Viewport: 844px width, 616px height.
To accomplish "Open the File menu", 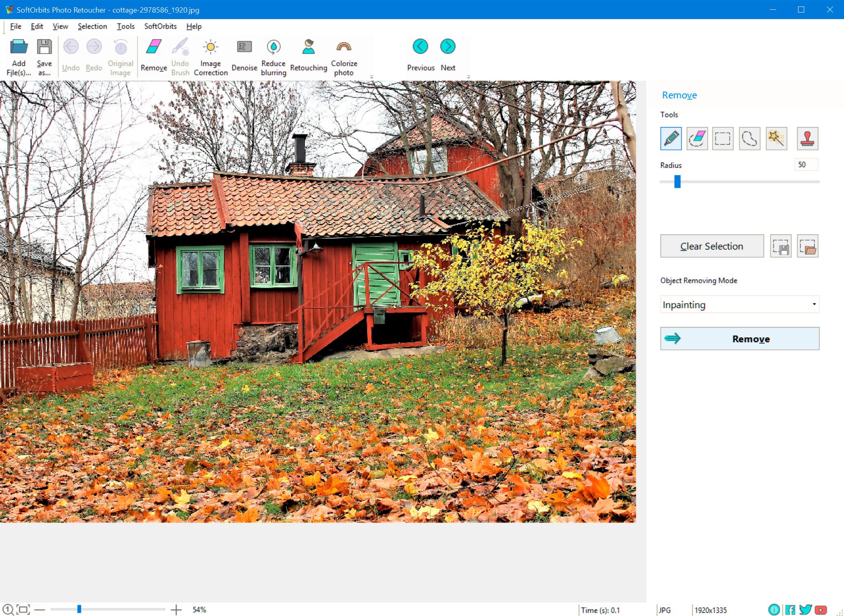I will click(x=14, y=26).
